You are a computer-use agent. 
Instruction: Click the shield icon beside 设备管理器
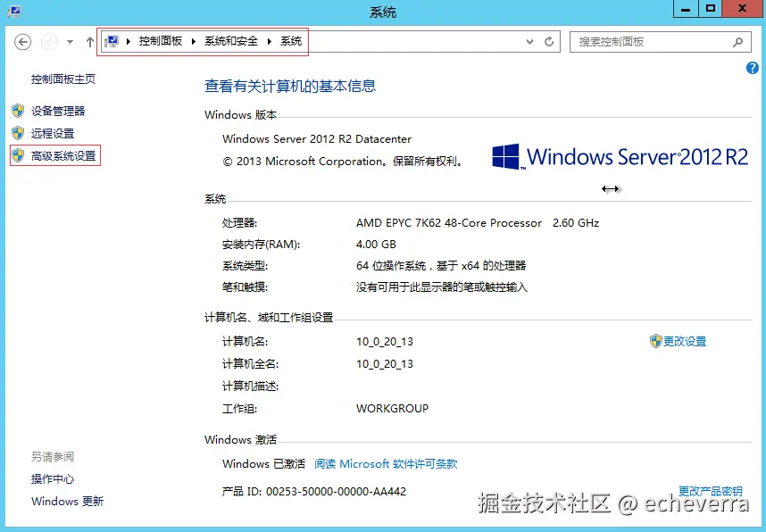pyautogui.click(x=18, y=111)
